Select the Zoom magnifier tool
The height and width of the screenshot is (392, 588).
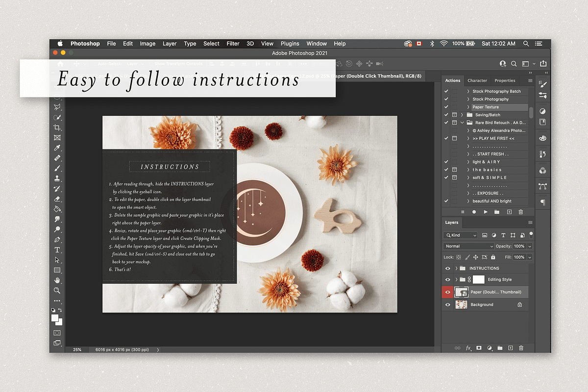coord(57,291)
